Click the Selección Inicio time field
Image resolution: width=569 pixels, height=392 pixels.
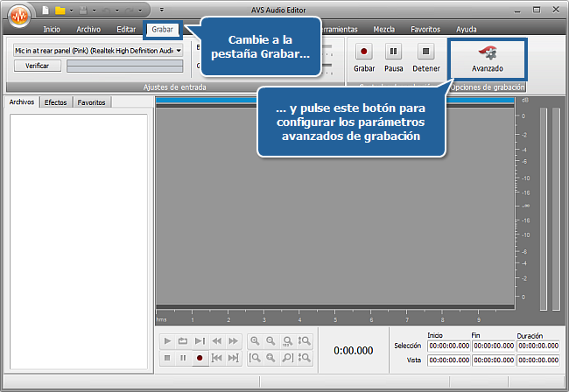449,346
